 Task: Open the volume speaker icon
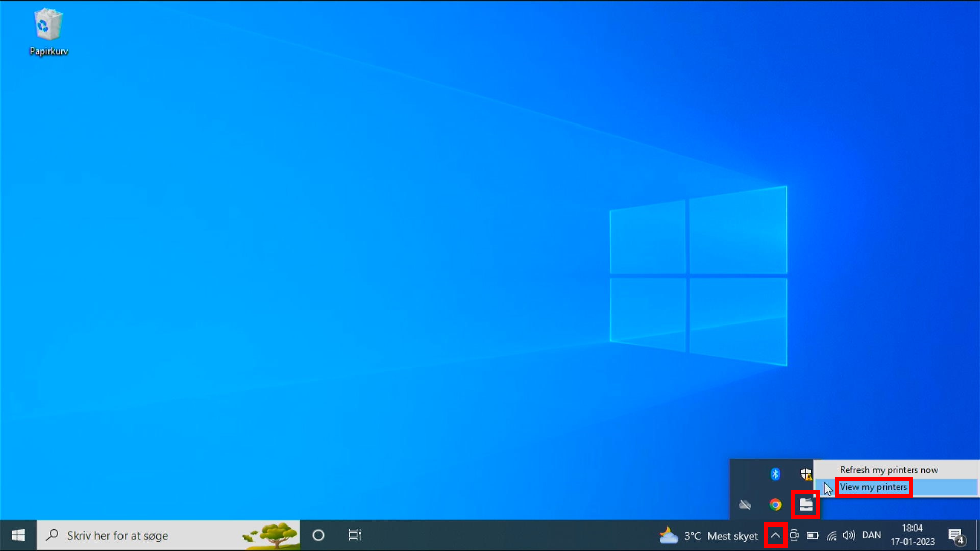click(x=848, y=535)
